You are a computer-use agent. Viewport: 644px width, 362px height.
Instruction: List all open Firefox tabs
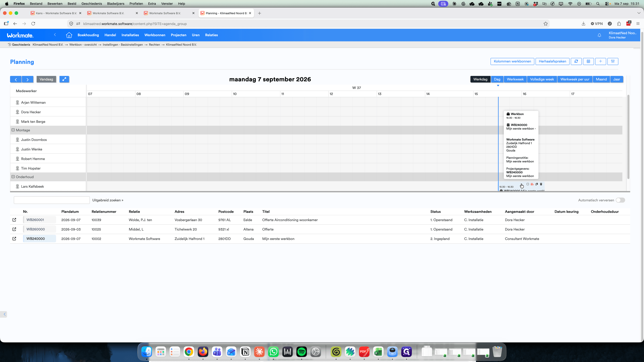[639, 13]
